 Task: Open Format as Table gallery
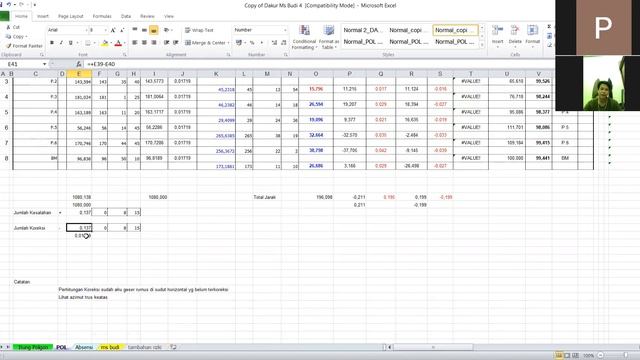click(329, 37)
